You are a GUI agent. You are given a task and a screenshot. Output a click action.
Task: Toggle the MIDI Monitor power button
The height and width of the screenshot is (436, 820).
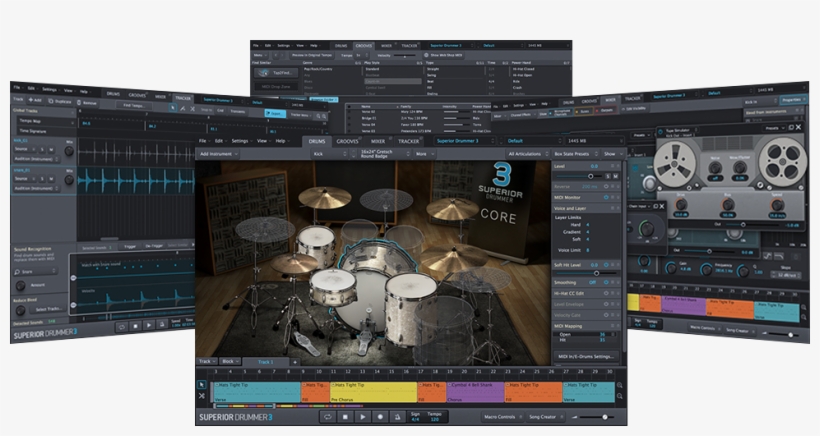606,198
